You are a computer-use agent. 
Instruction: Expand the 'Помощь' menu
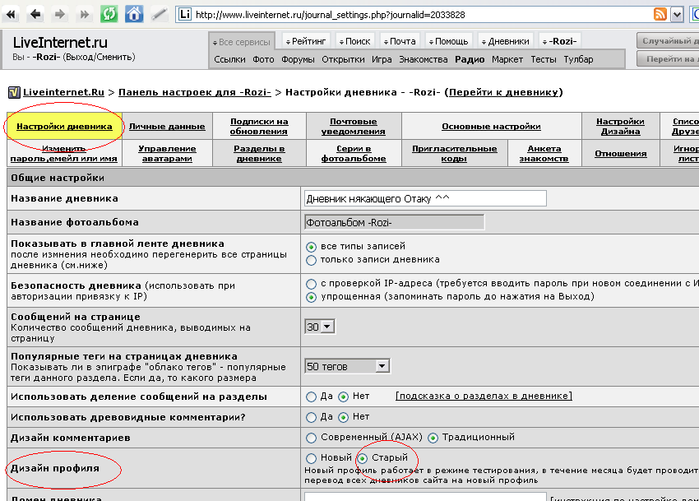(x=448, y=41)
